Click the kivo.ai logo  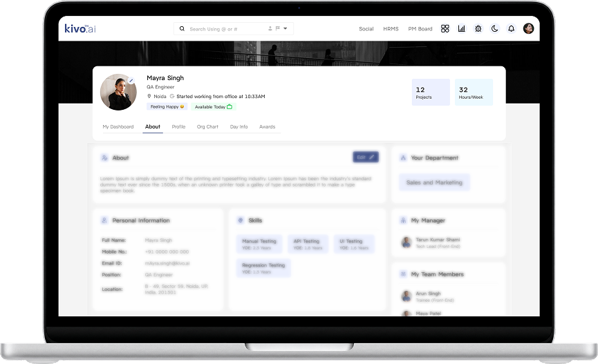tap(80, 28)
